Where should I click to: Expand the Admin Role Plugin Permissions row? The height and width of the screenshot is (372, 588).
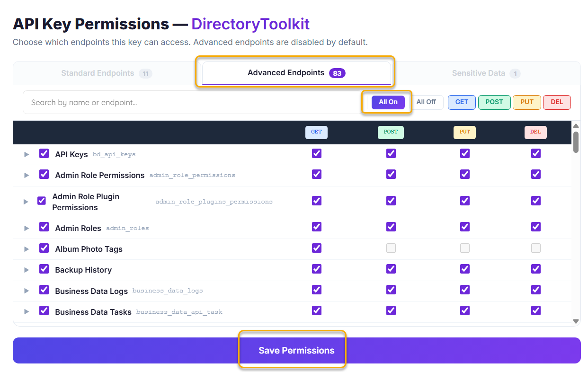pos(26,202)
